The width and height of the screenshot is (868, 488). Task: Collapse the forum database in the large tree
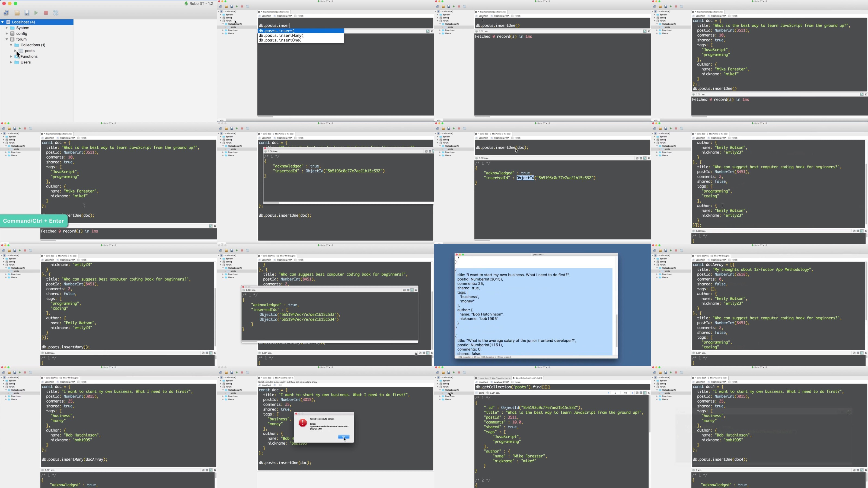pos(7,39)
